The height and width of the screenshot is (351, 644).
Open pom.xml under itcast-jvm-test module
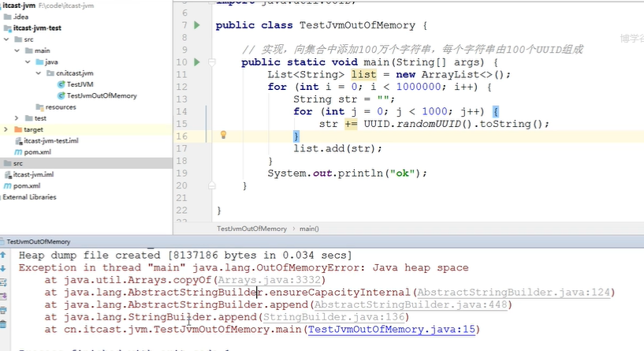(x=38, y=151)
